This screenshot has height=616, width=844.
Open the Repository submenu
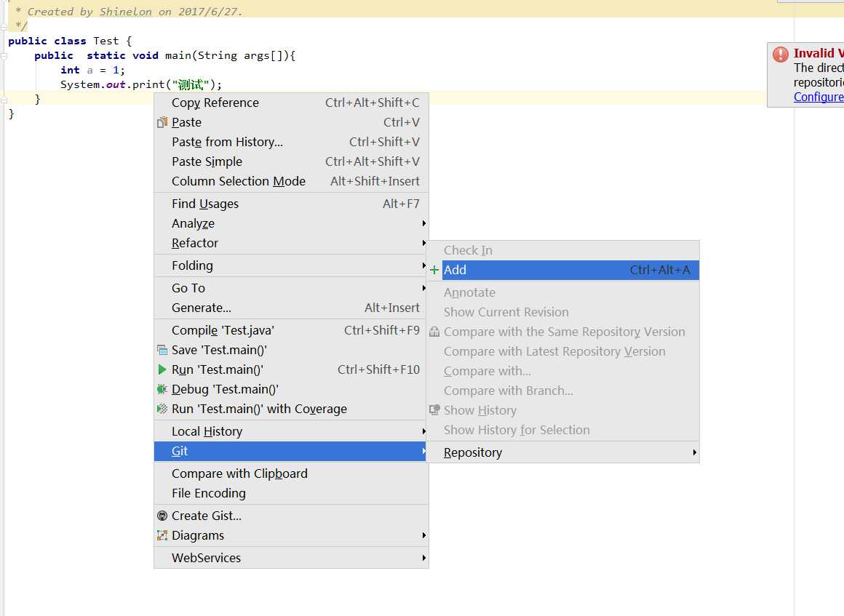(x=473, y=452)
